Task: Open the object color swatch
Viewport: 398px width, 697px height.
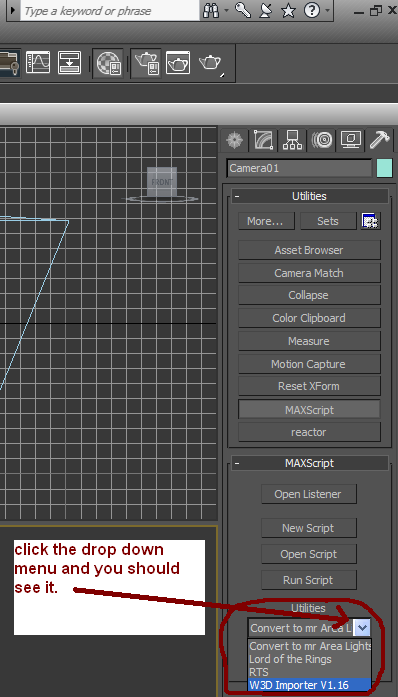Action: [385, 168]
